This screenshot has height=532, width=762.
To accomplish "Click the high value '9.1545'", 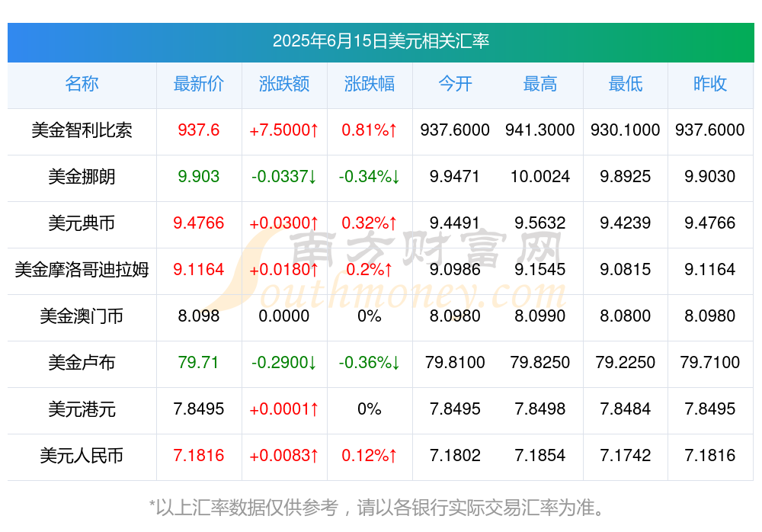I will (540, 269).
